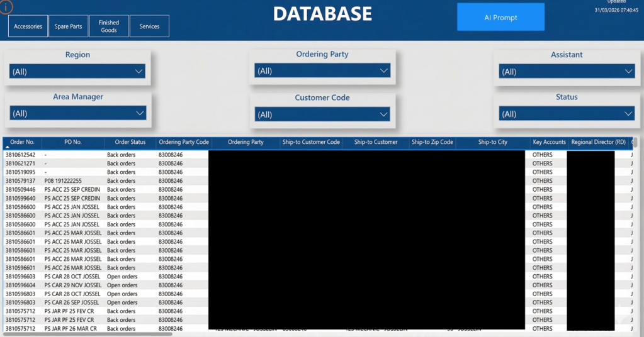Click the Key Accounts column header
644x337 pixels.
pos(549,142)
